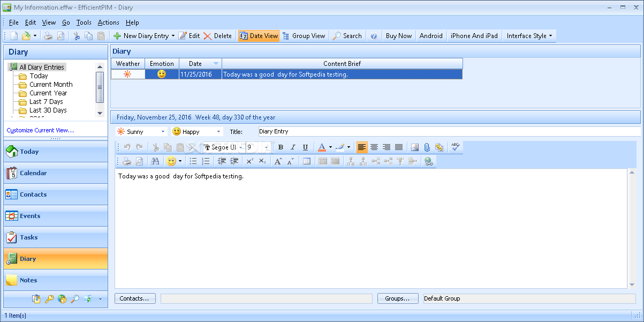Click the Contacts... button below the editor
The image size is (644, 322).
[134, 298]
